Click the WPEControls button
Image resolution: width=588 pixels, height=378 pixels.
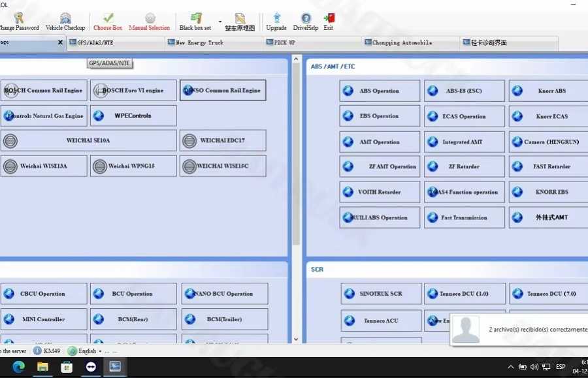(133, 116)
